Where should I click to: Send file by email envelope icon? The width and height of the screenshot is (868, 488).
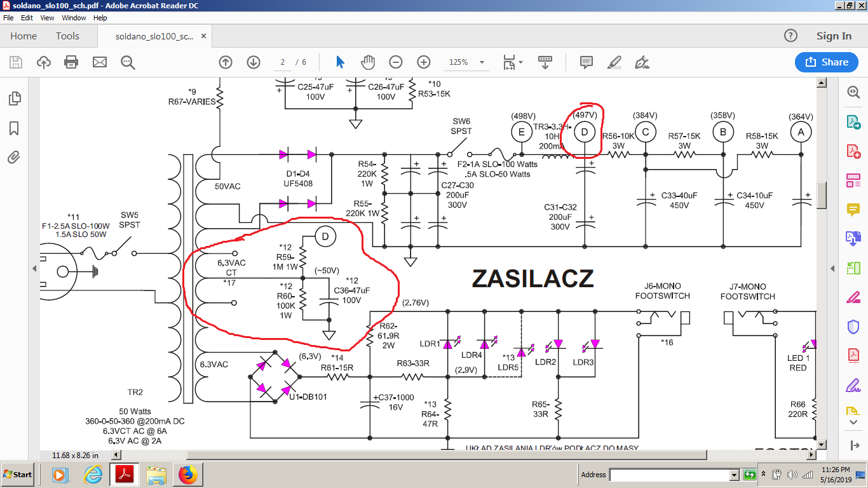99,62
